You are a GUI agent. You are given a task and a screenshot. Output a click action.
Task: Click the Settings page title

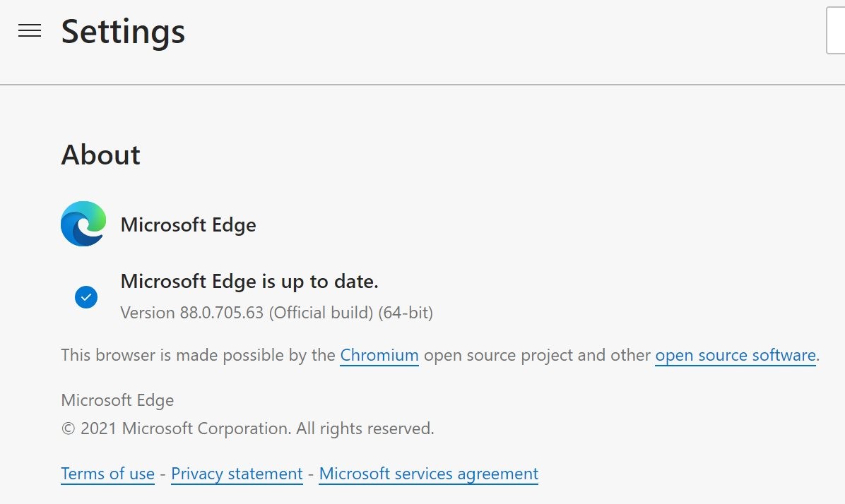coord(124,31)
